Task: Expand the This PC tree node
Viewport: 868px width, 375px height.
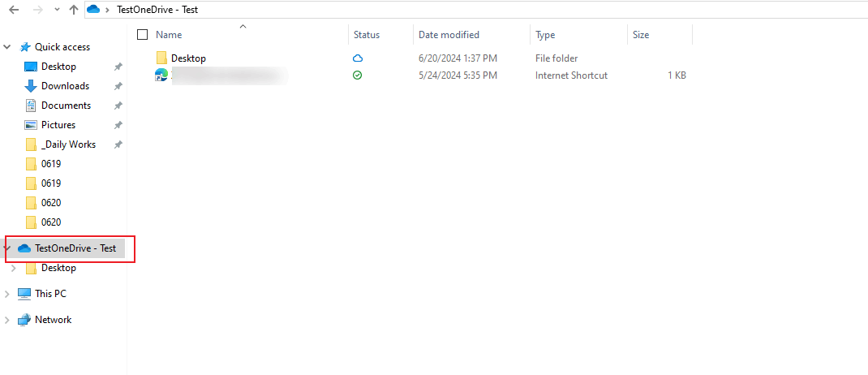Action: (x=7, y=294)
